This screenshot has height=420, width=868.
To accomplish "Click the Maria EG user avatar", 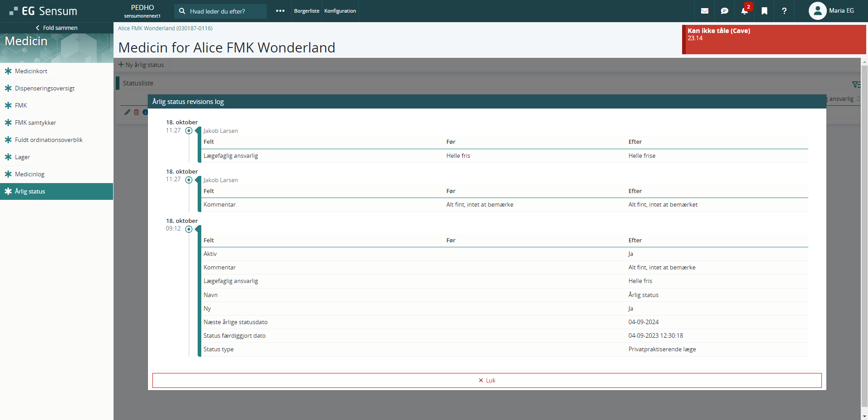I will tap(817, 11).
